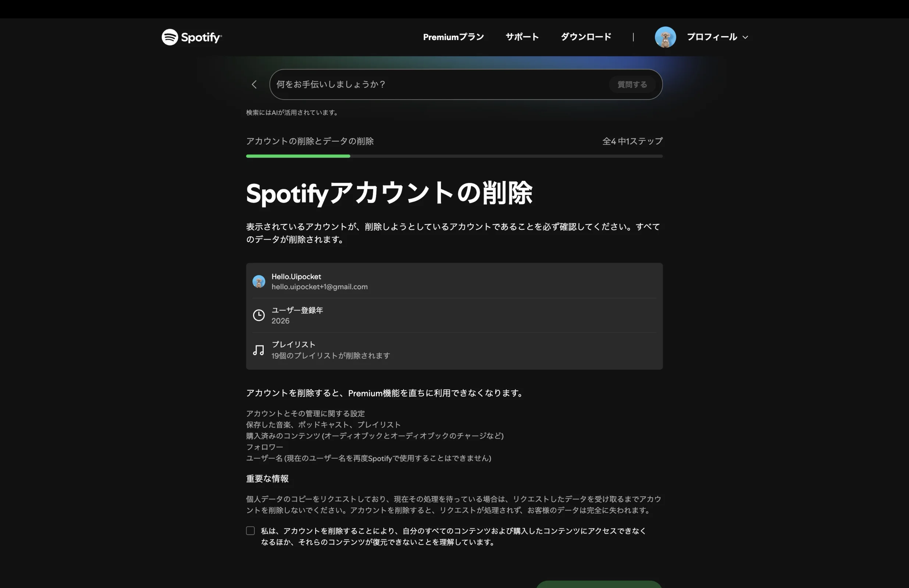Click the clock icon beside ユーザー登録年
Image resolution: width=909 pixels, height=588 pixels.
click(x=259, y=315)
